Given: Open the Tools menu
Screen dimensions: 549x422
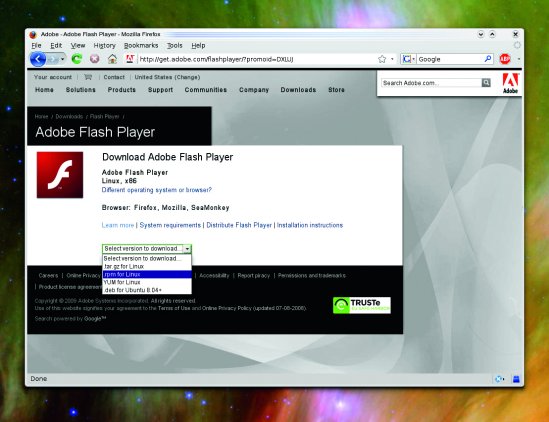Looking at the screenshot, I should 174,46.
